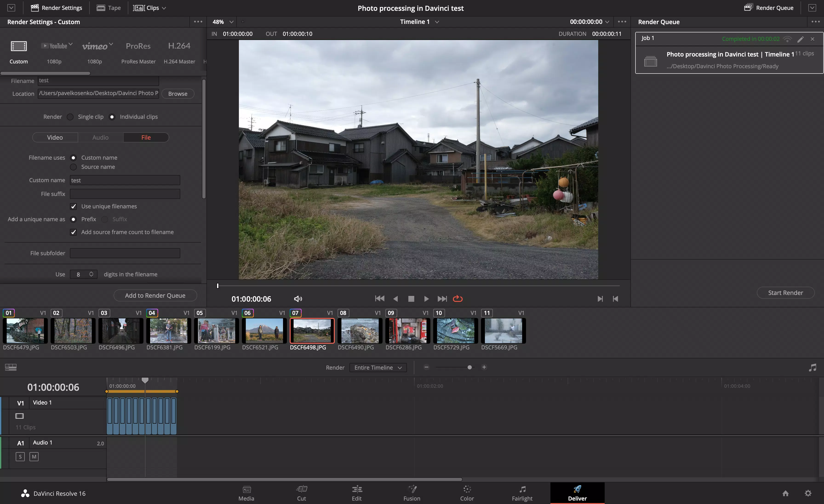Image resolution: width=824 pixels, height=504 pixels.
Task: Switch to the Color page
Action: point(467,493)
